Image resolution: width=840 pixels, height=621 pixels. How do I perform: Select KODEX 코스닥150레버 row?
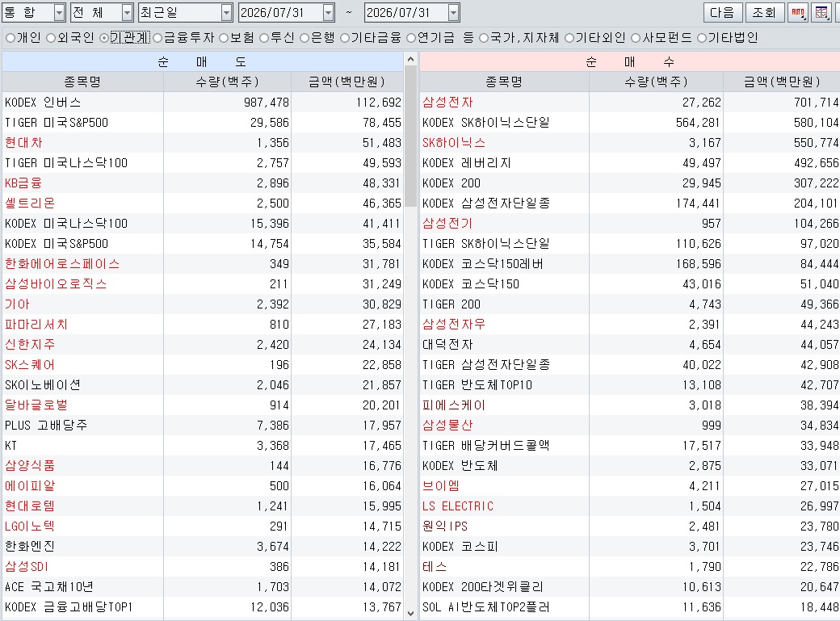click(630, 264)
